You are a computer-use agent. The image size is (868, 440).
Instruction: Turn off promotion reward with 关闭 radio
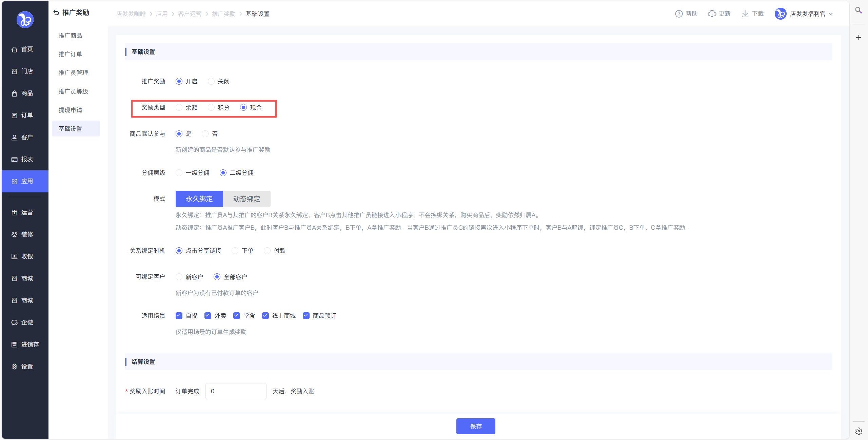(211, 81)
